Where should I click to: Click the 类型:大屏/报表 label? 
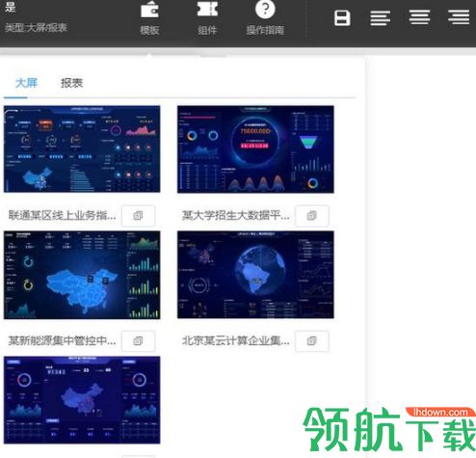coord(36,28)
